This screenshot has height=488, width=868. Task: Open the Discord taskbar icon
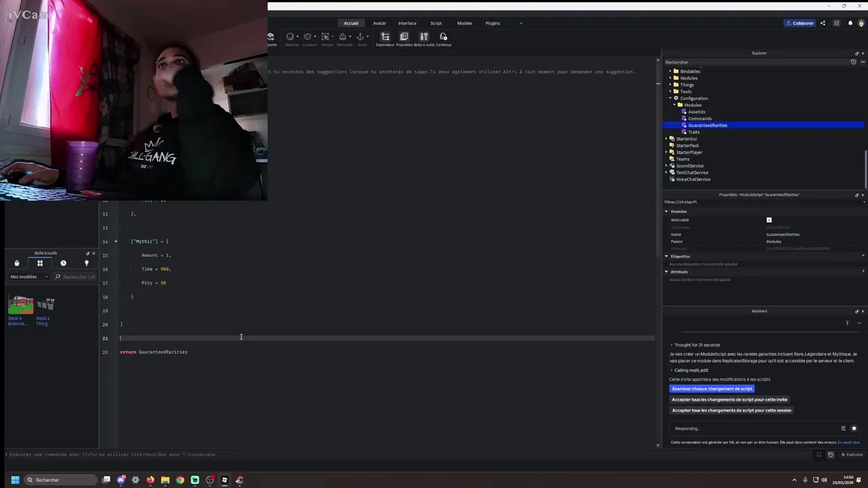(x=121, y=480)
